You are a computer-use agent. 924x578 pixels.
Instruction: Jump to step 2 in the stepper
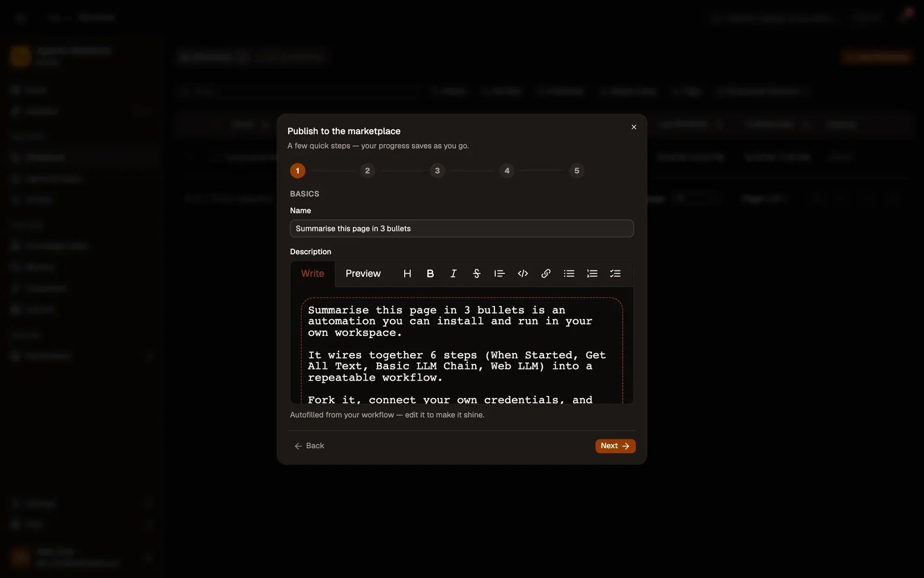pyautogui.click(x=367, y=171)
